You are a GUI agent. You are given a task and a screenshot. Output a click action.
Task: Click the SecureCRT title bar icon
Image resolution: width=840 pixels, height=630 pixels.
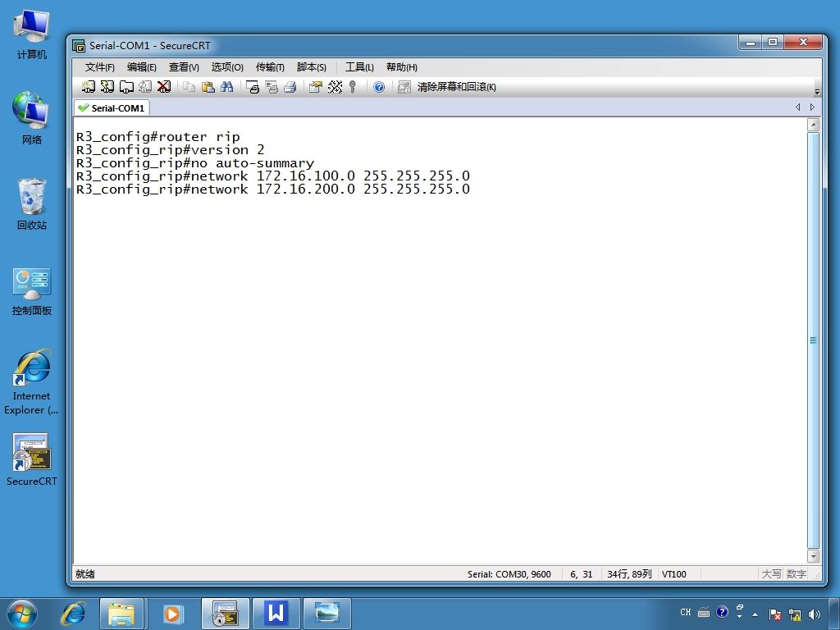(79, 46)
